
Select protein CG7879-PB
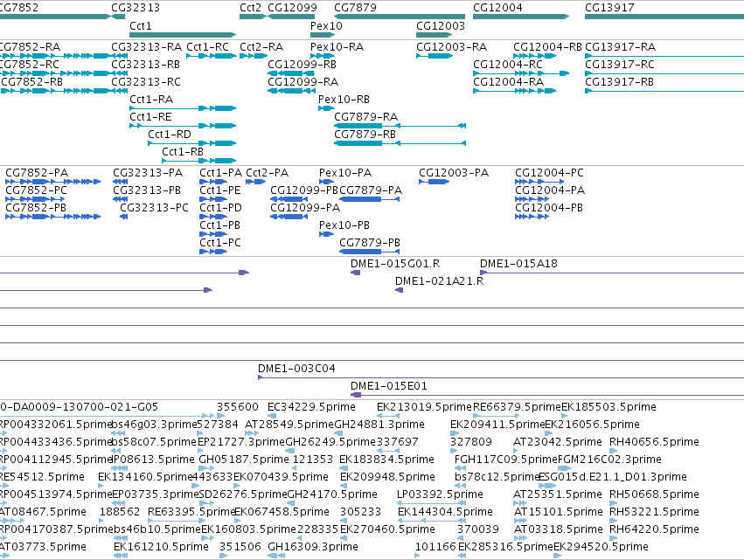370,252
